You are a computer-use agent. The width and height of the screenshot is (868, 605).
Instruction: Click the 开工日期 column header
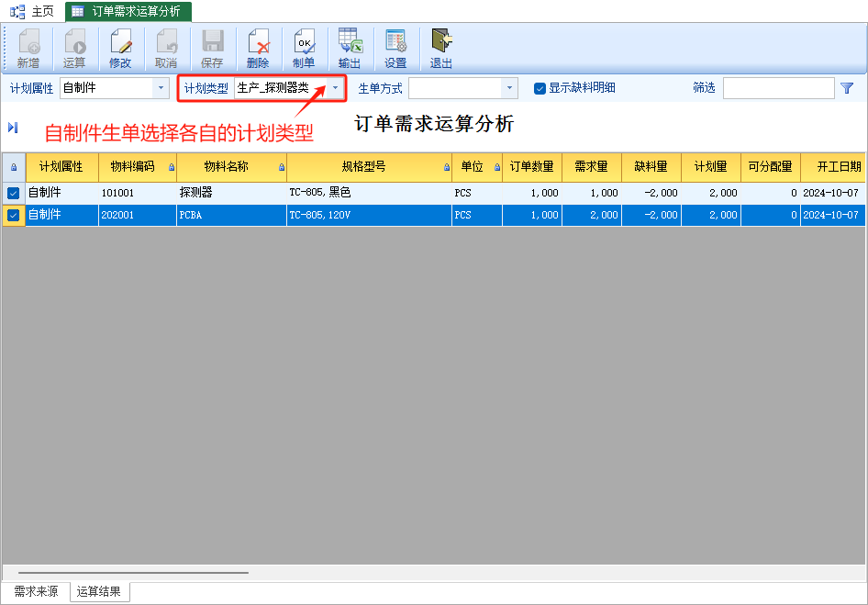[x=832, y=167]
